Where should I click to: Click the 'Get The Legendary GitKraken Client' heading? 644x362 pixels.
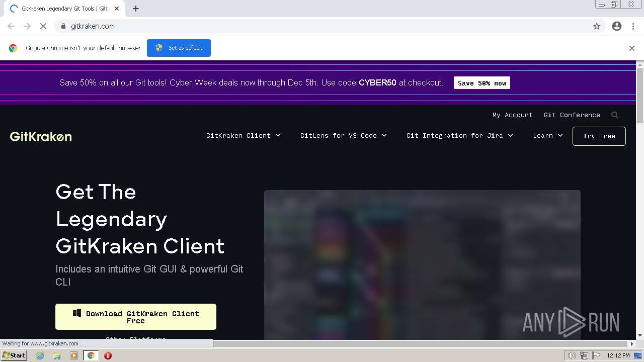point(140,219)
